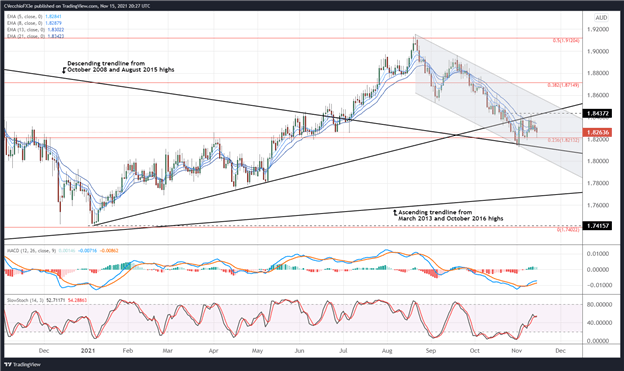Click the stochastic 0.00000 axis value
The width and height of the screenshot is (624, 371).
(597, 341)
